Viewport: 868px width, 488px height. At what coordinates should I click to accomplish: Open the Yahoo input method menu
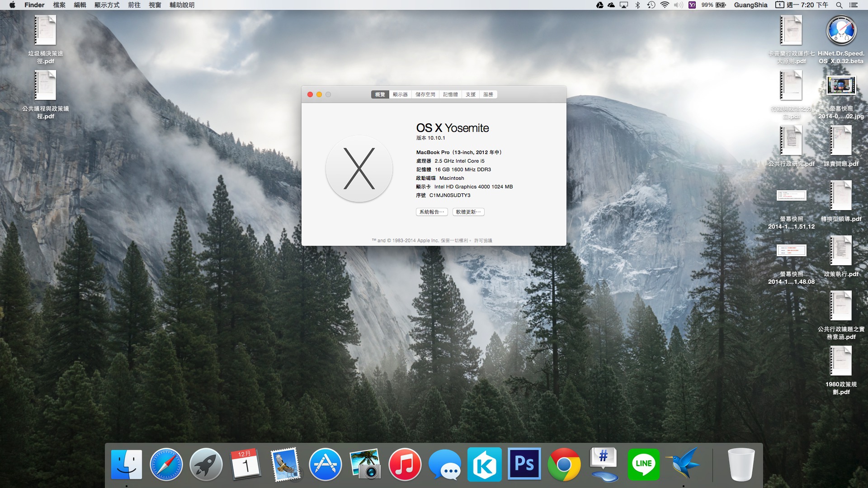[x=692, y=5]
